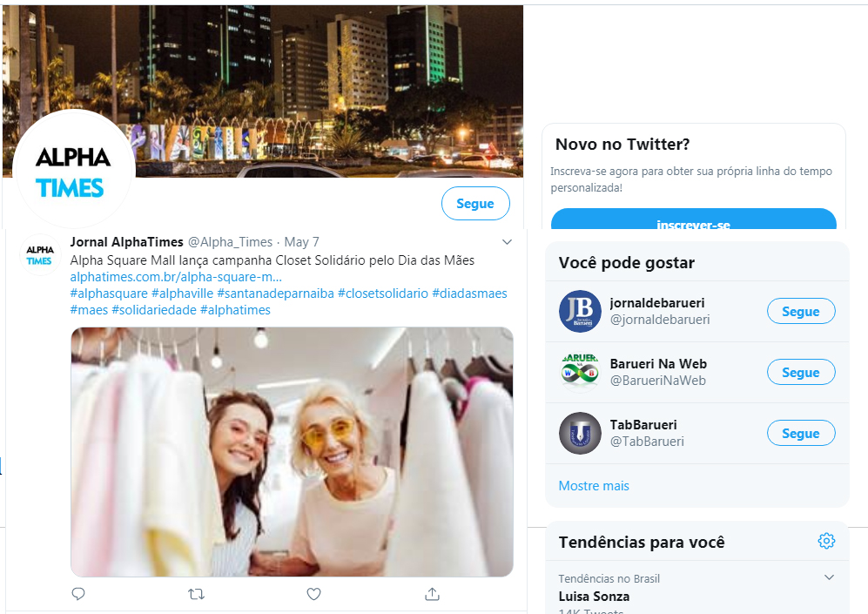Follow jornaldebarueri
This screenshot has width=868, height=614.
click(800, 311)
